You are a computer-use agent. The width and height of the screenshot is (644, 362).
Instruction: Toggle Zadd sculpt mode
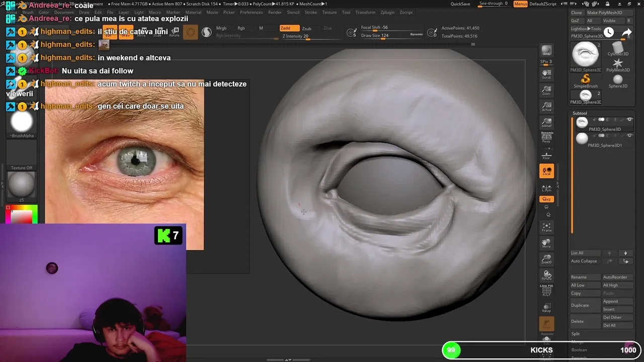point(289,28)
